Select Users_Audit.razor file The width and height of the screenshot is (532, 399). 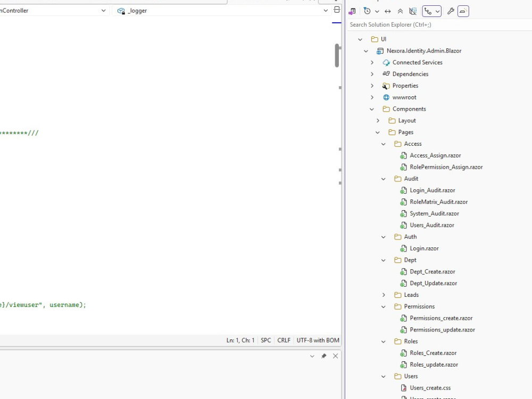coord(432,225)
